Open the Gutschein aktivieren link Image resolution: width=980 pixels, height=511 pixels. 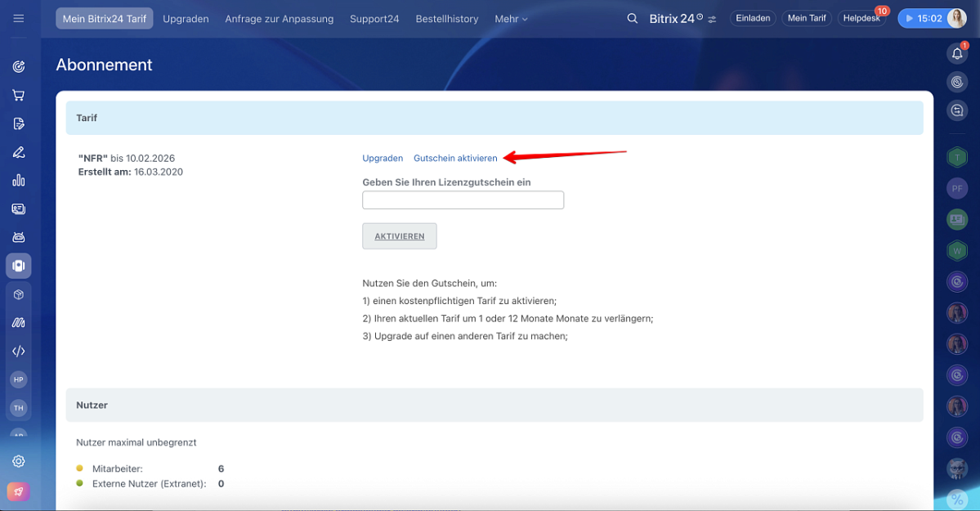(x=455, y=158)
